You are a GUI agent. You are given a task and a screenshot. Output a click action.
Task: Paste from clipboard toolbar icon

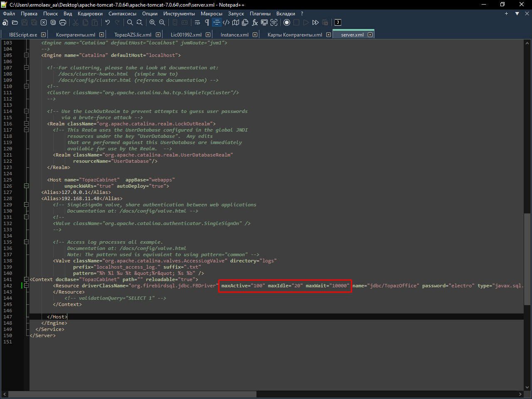pyautogui.click(x=95, y=22)
